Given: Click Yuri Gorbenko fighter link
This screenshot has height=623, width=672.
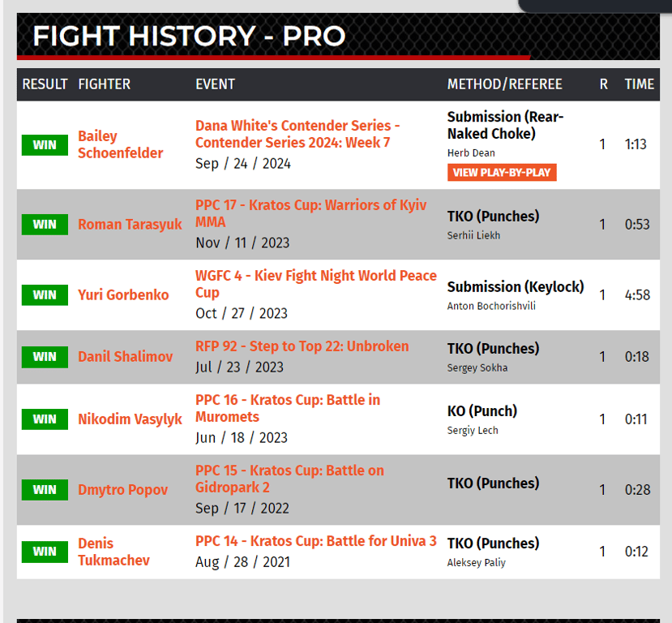Looking at the screenshot, I should coord(123,294).
